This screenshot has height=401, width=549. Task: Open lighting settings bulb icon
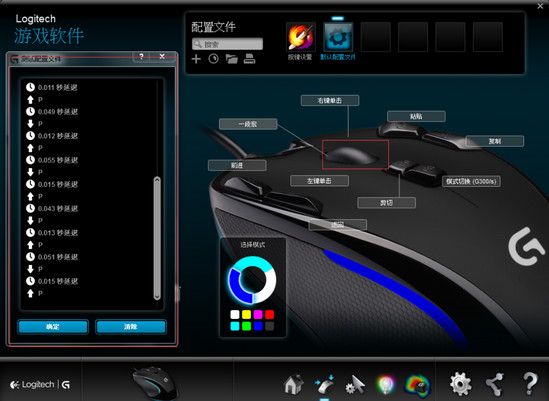tap(385, 385)
